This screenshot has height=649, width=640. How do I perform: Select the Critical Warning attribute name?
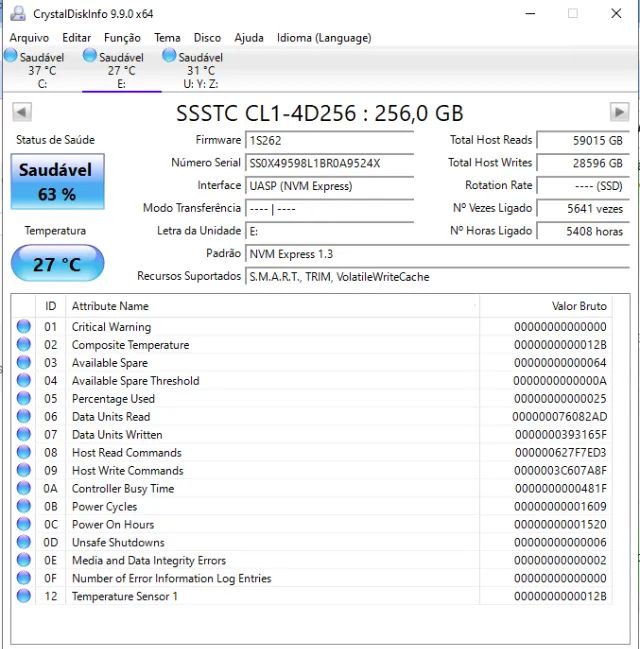point(111,327)
